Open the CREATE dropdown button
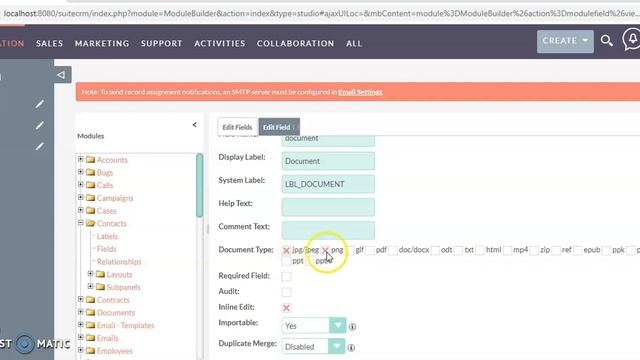 [565, 41]
